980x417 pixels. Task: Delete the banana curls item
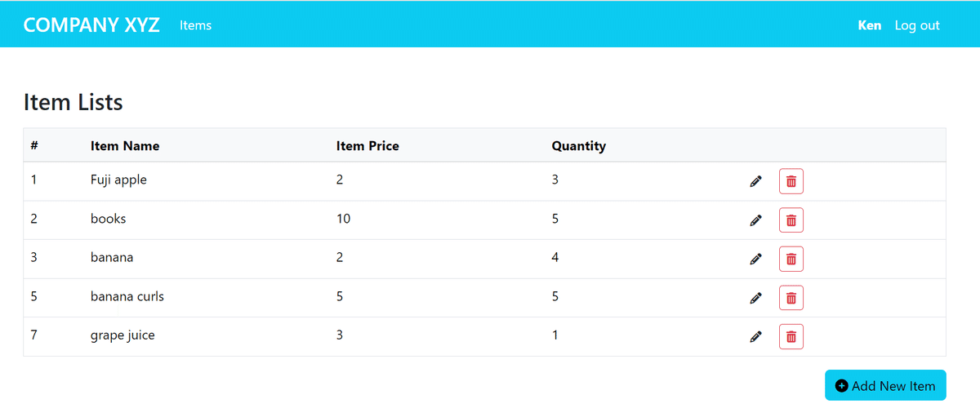click(x=791, y=298)
